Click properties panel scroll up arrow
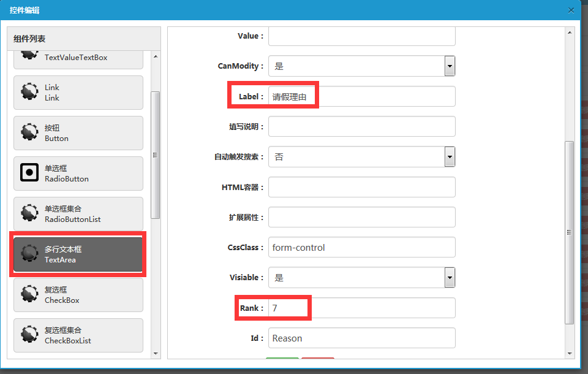 point(570,32)
